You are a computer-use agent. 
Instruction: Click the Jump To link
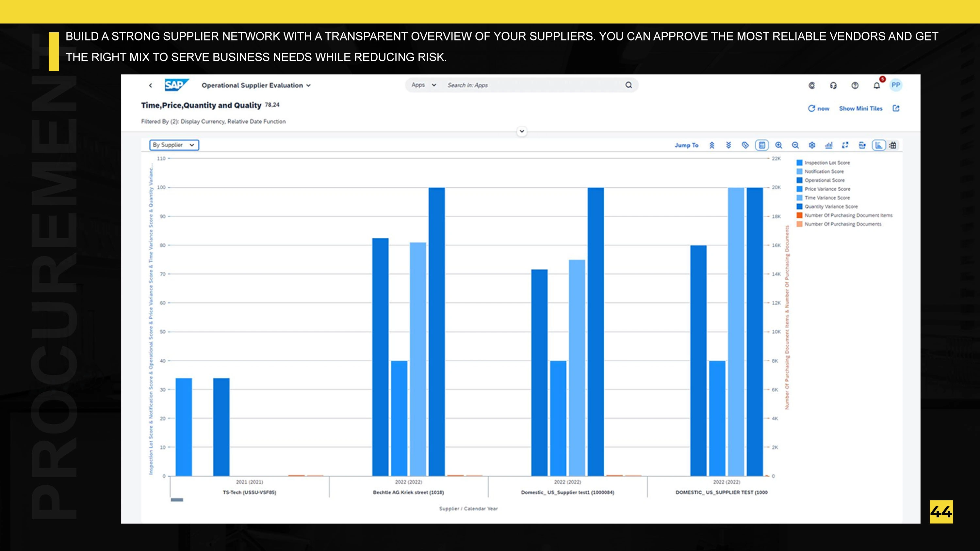tap(686, 145)
